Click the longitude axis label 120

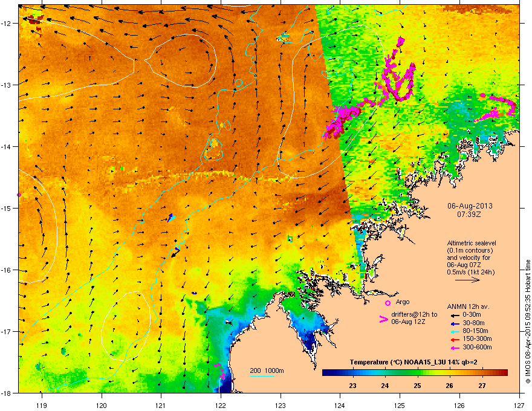pyautogui.click(x=102, y=405)
